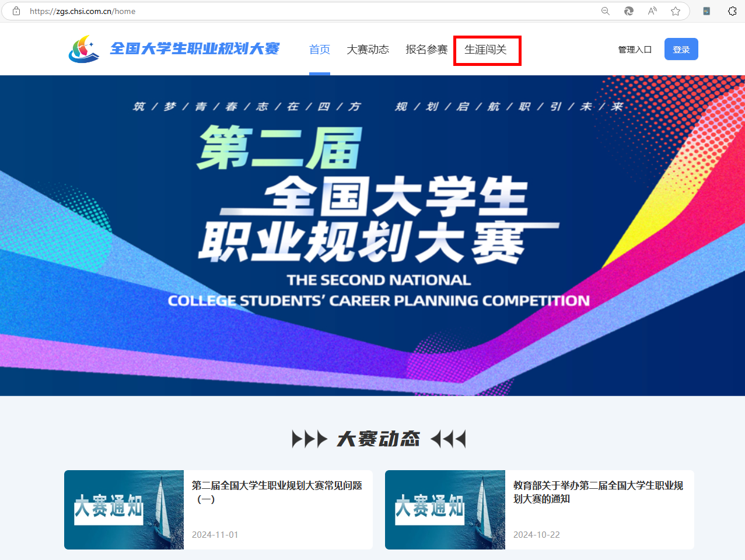Click the zoom-out magnifier icon
Image resolution: width=745 pixels, height=560 pixels.
(x=605, y=10)
